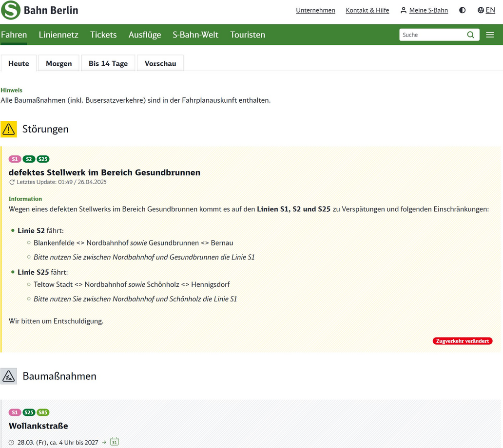The image size is (503, 448).
Task: Click the Störungen section heading
Action: coord(45,129)
